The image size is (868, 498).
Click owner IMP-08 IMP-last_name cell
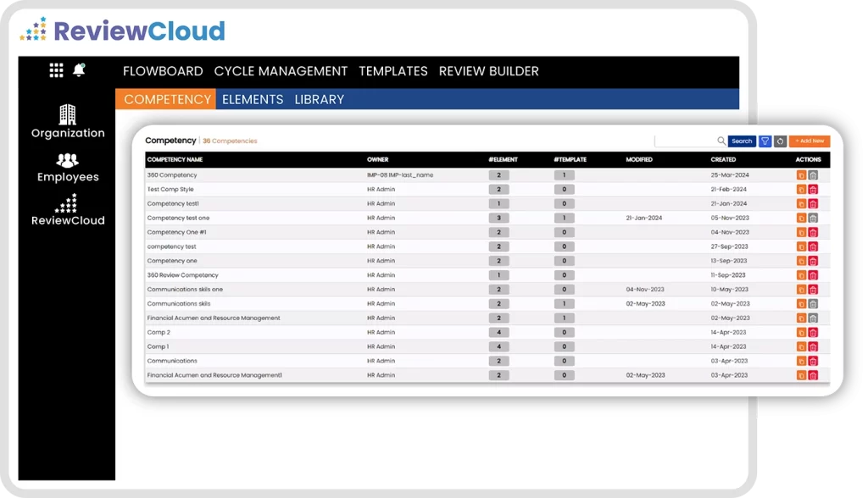400,174
